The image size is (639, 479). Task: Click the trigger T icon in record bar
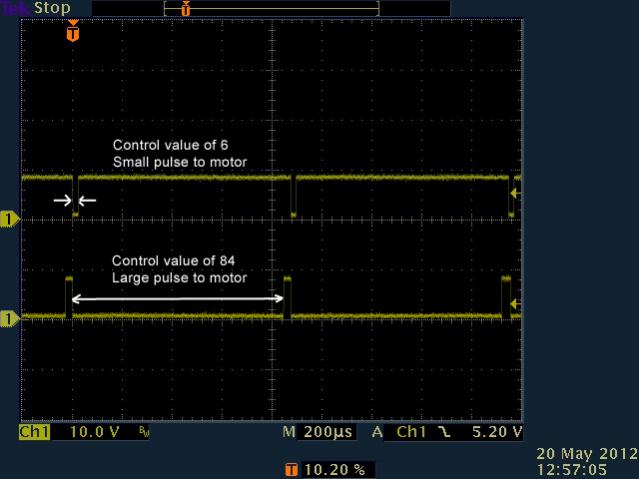pyautogui.click(x=185, y=8)
